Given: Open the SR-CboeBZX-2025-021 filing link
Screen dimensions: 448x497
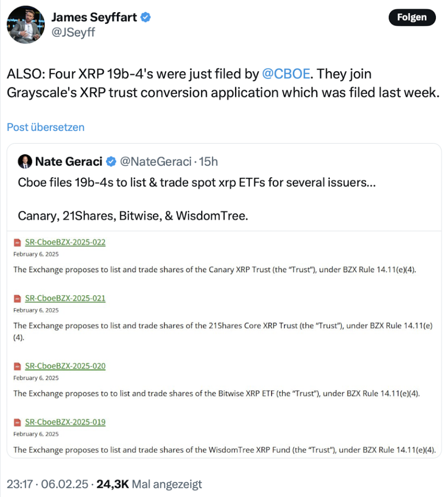Looking at the screenshot, I should pos(65,298).
